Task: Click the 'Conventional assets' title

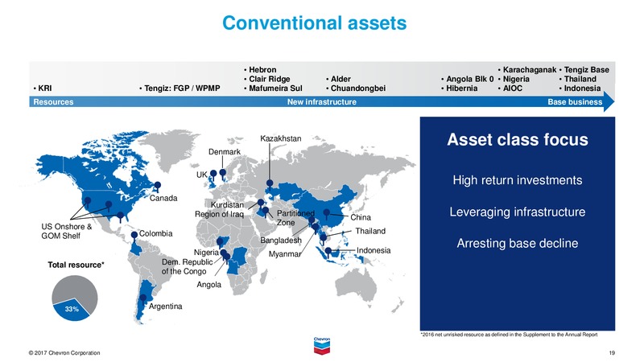Action: pyautogui.click(x=314, y=23)
